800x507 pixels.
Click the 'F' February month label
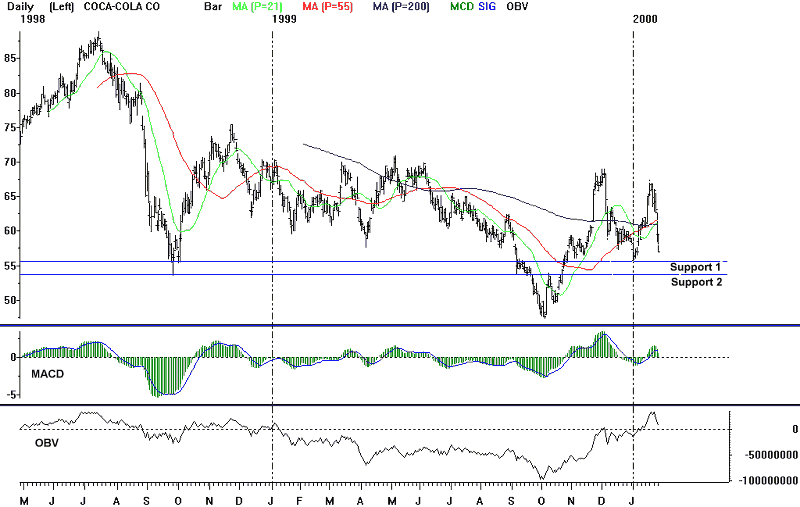click(299, 501)
